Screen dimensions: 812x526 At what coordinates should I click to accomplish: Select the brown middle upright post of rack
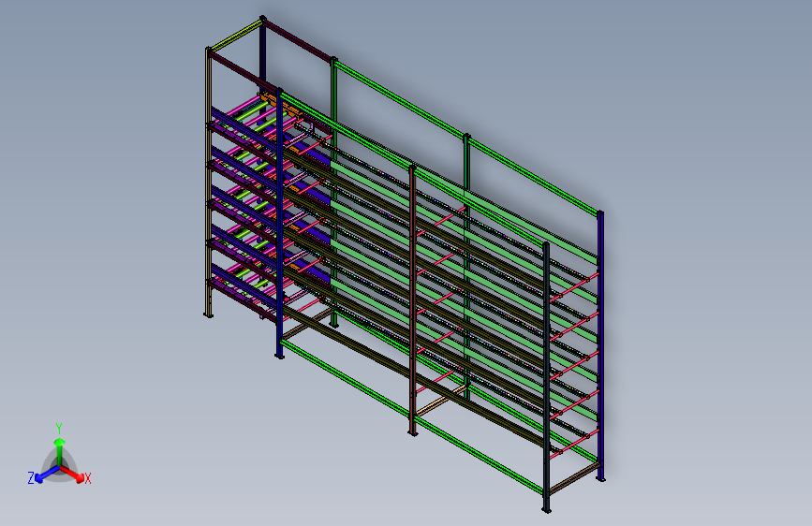(412, 300)
